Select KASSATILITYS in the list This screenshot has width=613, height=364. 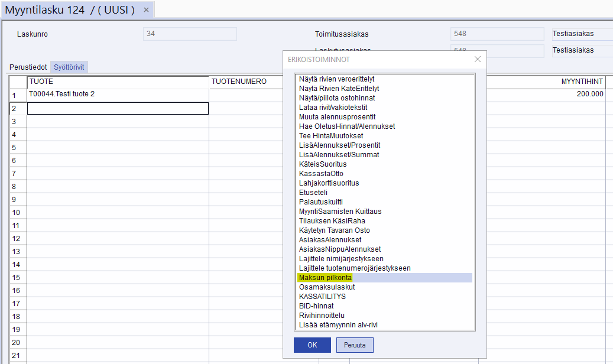(x=322, y=297)
